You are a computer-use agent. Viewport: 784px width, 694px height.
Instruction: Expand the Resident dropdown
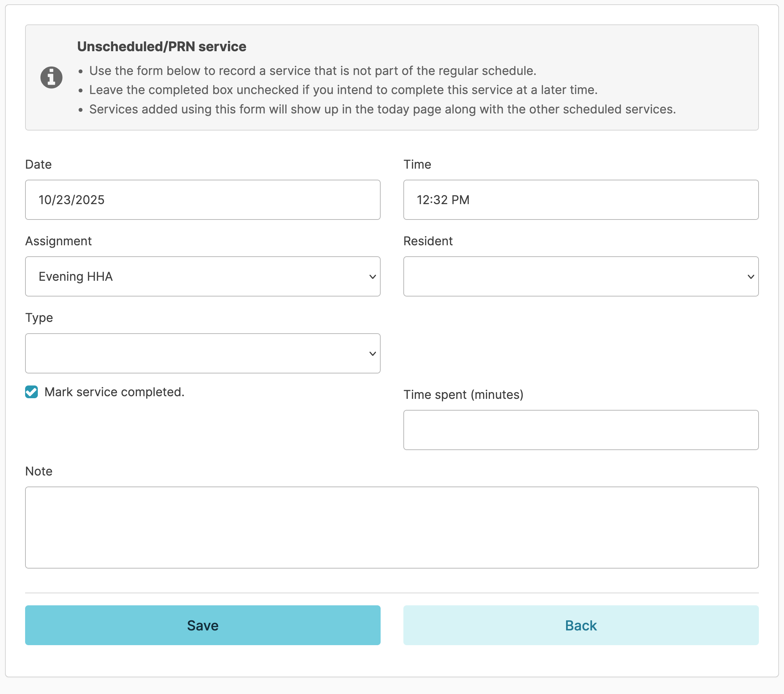pyautogui.click(x=580, y=276)
